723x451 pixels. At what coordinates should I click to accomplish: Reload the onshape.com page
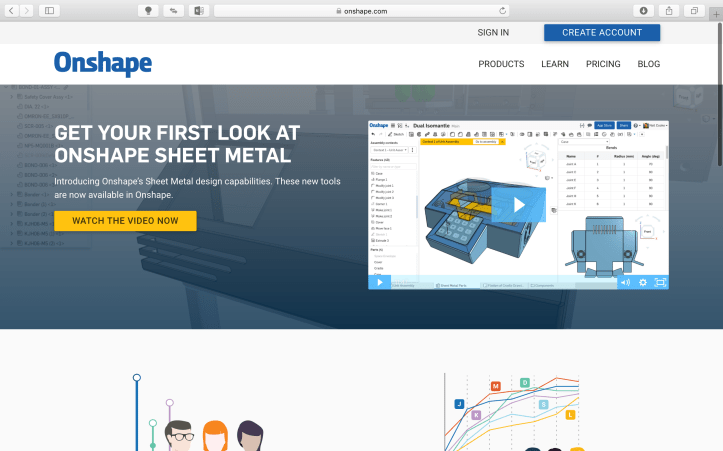coord(502,10)
